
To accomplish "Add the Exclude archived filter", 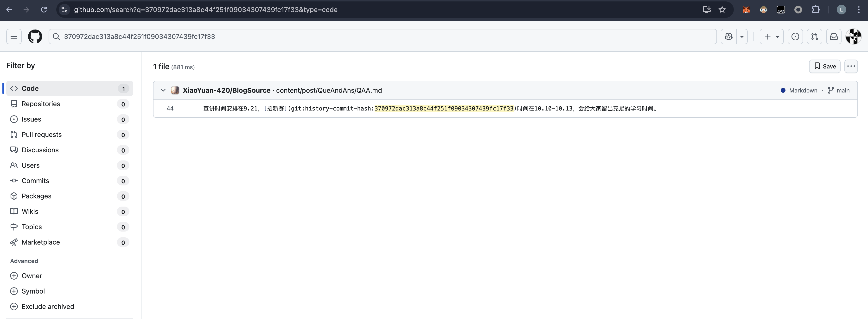I will tap(47, 307).
